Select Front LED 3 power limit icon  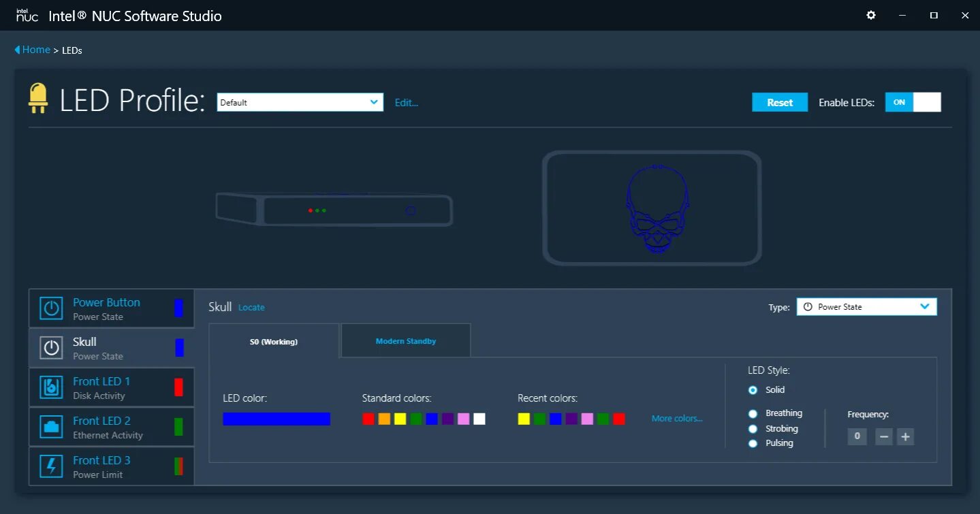click(x=51, y=466)
